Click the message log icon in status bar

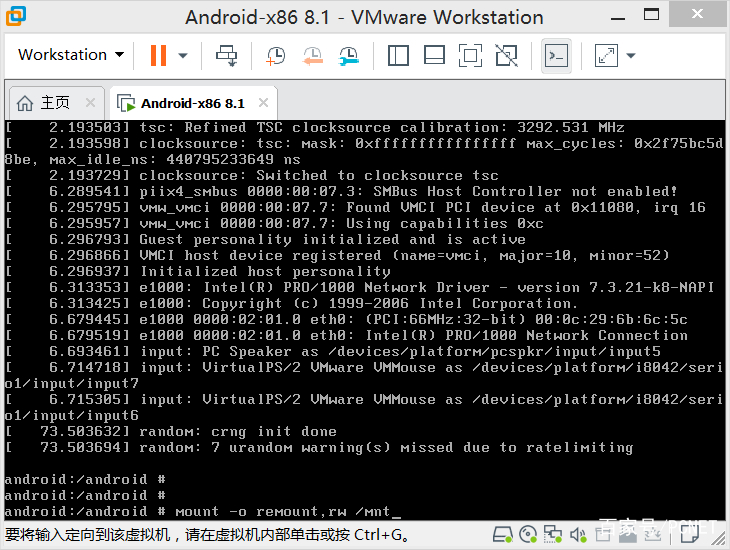pyautogui.click(x=689, y=535)
